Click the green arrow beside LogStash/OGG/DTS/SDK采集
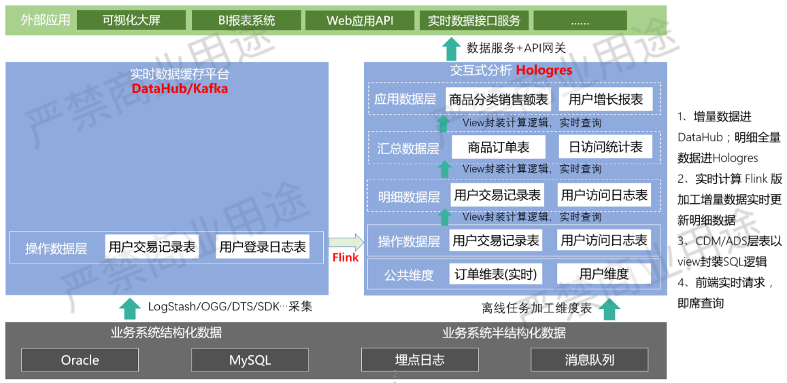 click(131, 308)
